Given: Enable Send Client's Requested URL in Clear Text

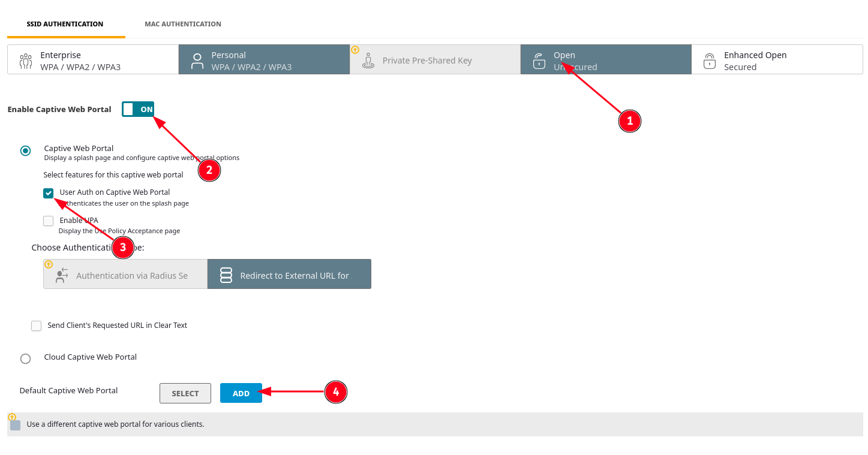Looking at the screenshot, I should coord(37,326).
